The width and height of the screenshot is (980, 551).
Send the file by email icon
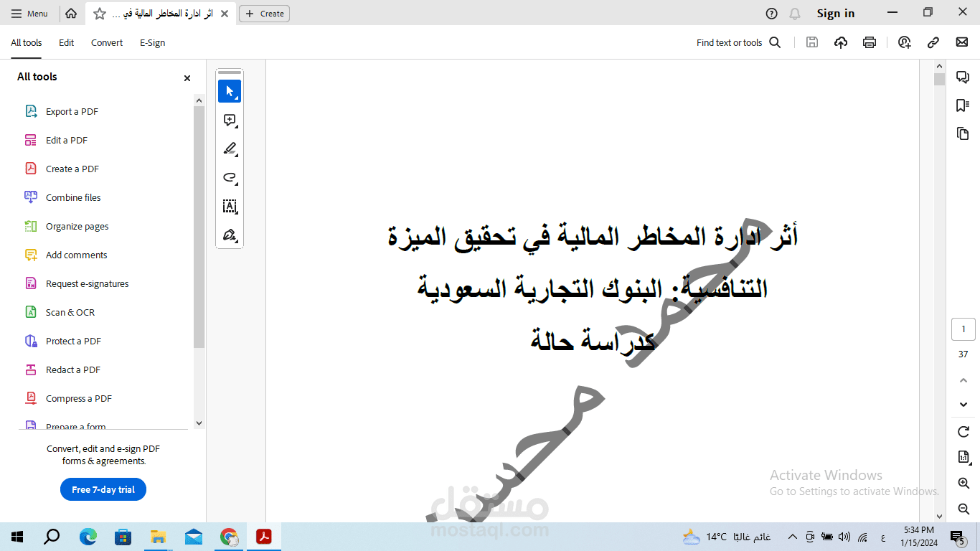tap(962, 42)
